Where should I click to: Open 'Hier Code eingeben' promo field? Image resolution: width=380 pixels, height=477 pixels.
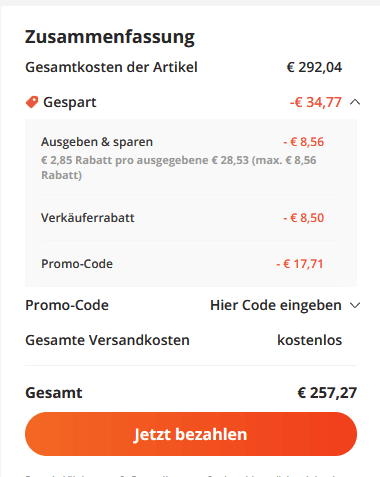(276, 305)
